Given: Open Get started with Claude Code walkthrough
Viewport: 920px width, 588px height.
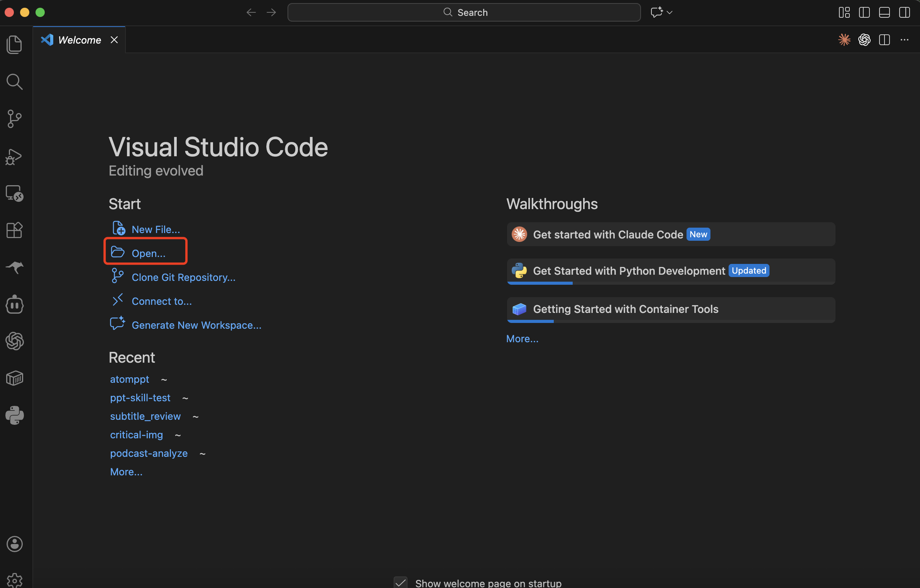Looking at the screenshot, I should [671, 234].
